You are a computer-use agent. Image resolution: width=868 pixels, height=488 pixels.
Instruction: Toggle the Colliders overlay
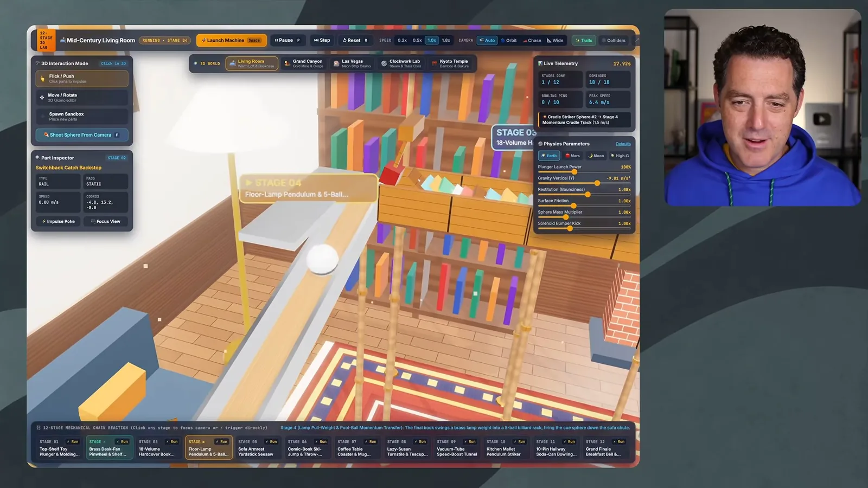click(614, 40)
